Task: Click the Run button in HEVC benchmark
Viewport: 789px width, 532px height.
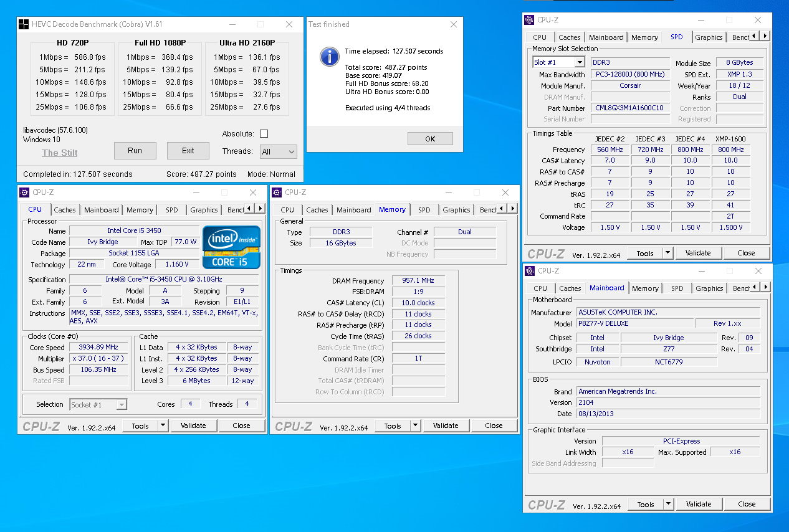Action: (x=135, y=151)
